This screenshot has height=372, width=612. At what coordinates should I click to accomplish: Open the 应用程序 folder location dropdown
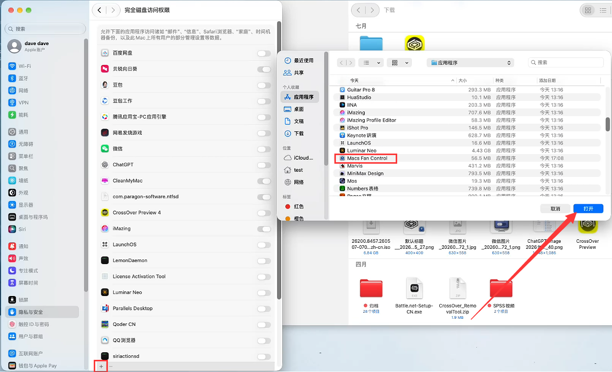click(470, 62)
